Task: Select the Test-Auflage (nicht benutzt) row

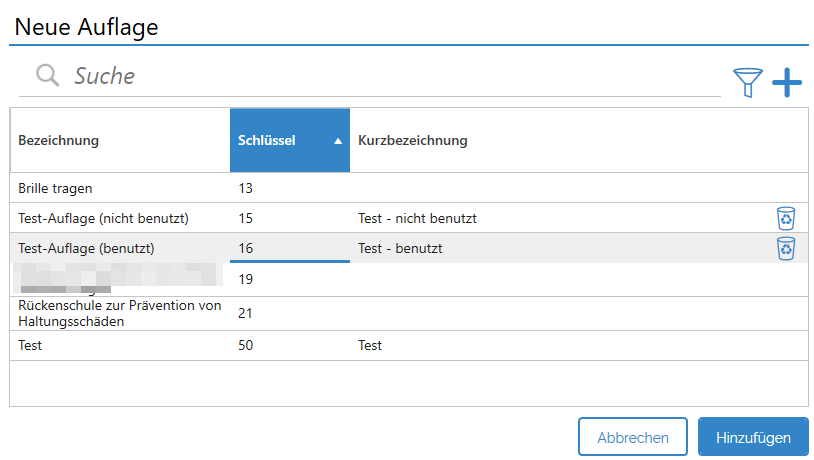Action: click(104, 218)
